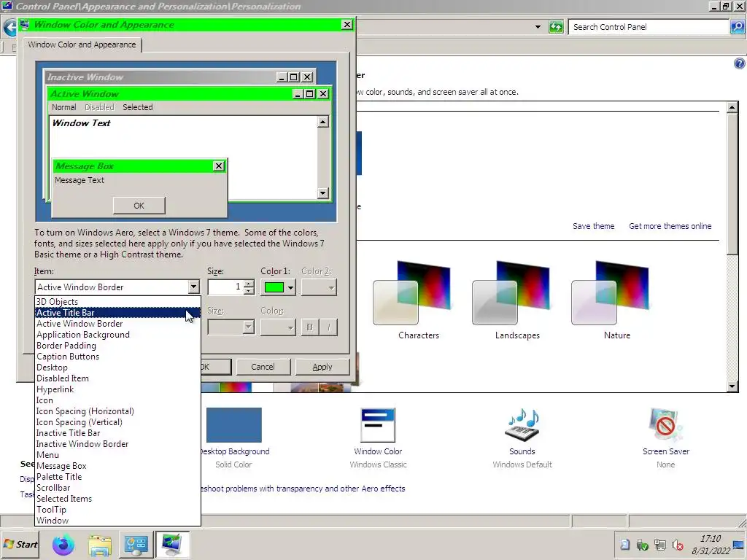Click the Active Window preview title bar
Screen dimensions: 747x560
169,94
